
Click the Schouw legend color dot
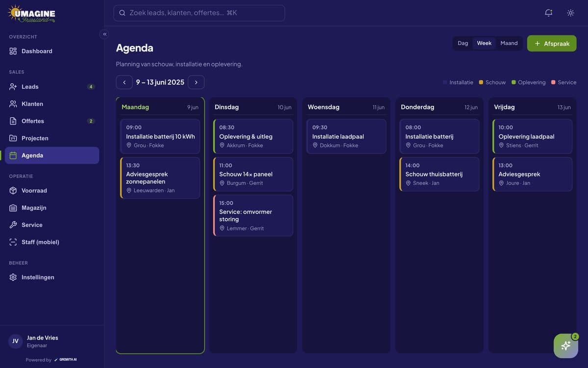pos(481,82)
